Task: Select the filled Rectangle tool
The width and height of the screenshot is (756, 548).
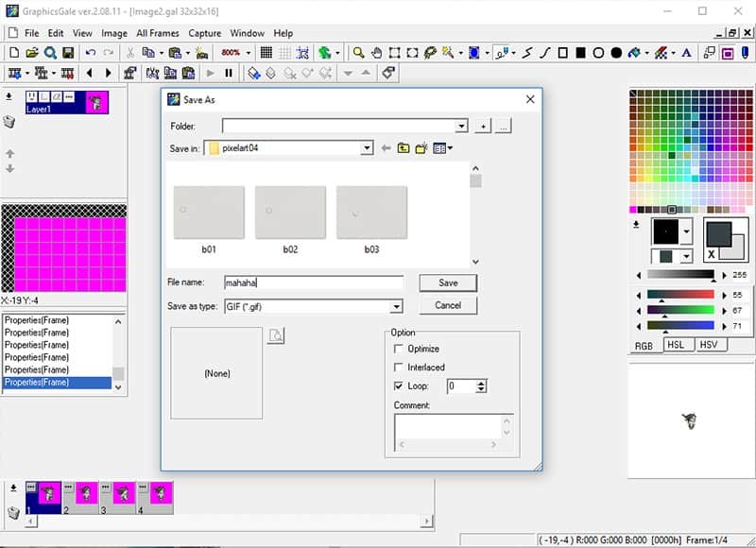Action: pos(580,53)
